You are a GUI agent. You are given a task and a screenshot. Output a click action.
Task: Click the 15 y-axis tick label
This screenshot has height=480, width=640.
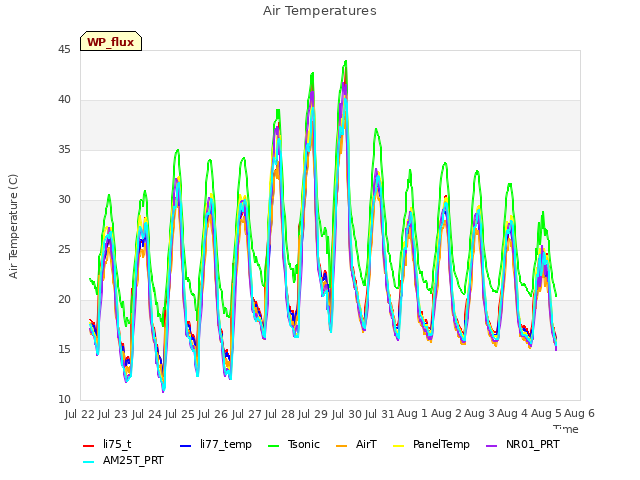[64, 349]
